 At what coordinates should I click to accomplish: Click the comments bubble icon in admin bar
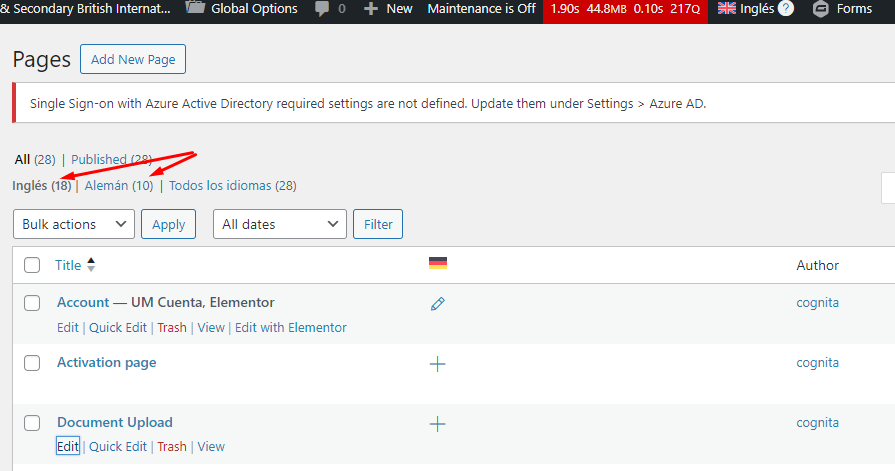[x=322, y=9]
